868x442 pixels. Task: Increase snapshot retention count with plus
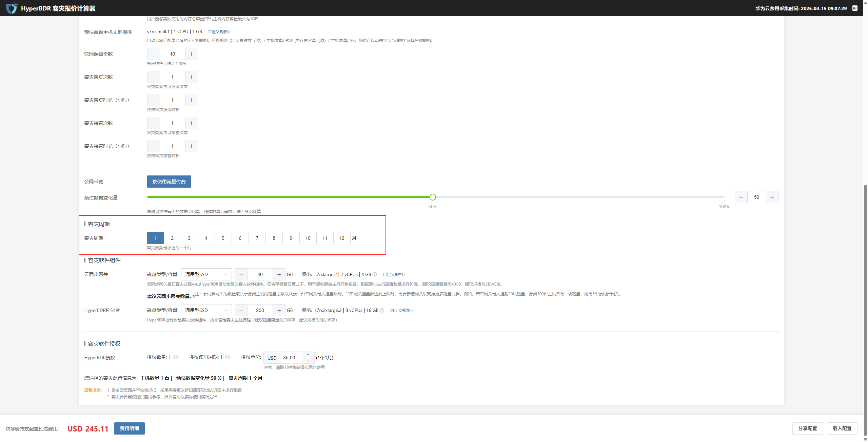[x=192, y=54]
